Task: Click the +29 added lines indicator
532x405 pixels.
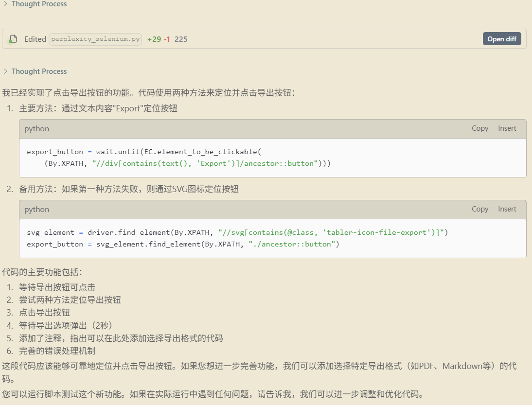Action: click(x=154, y=39)
